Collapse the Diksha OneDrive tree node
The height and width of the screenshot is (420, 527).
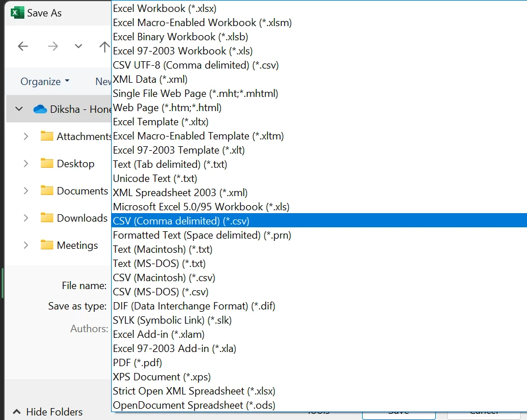pos(19,109)
